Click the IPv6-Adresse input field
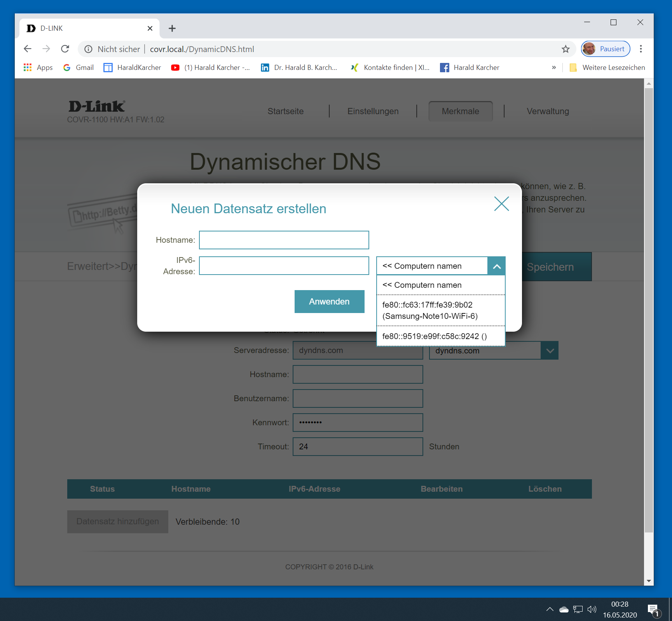 pyautogui.click(x=284, y=266)
